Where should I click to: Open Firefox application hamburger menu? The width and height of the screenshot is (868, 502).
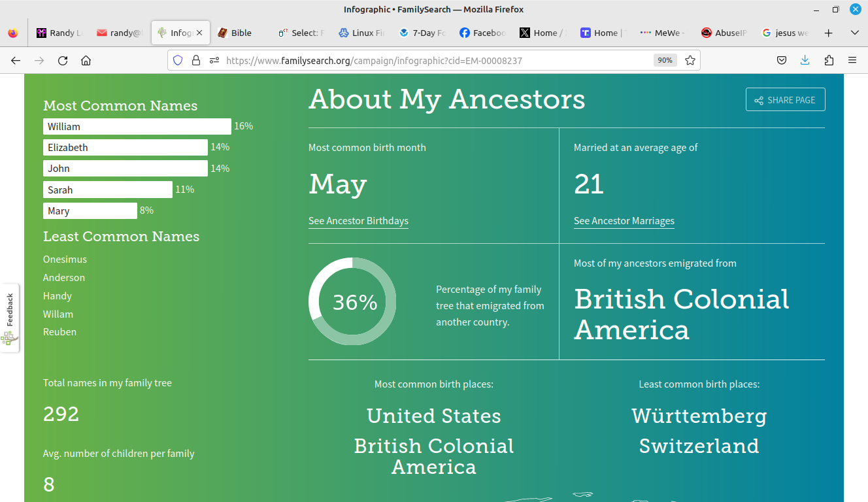click(852, 61)
